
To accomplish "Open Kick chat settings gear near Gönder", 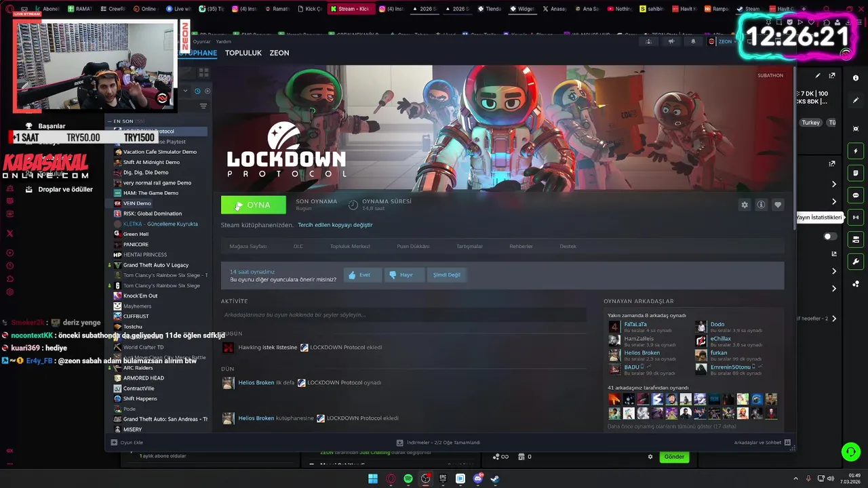I will click(650, 457).
